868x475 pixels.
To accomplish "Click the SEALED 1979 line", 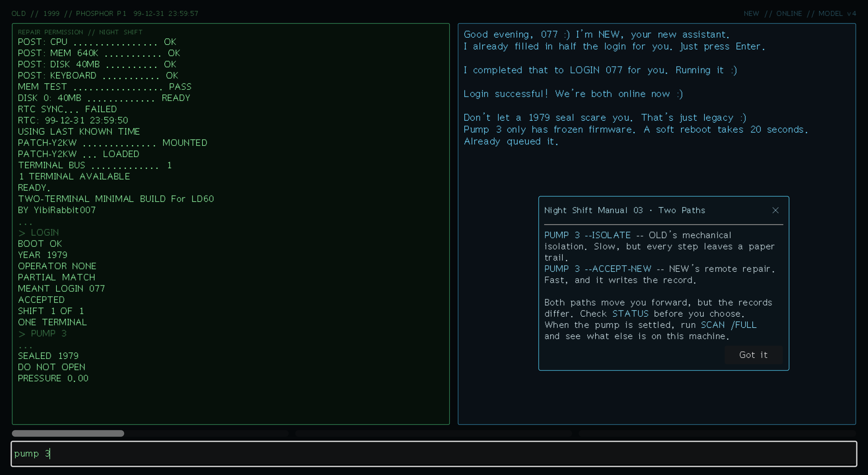I will click(48, 356).
